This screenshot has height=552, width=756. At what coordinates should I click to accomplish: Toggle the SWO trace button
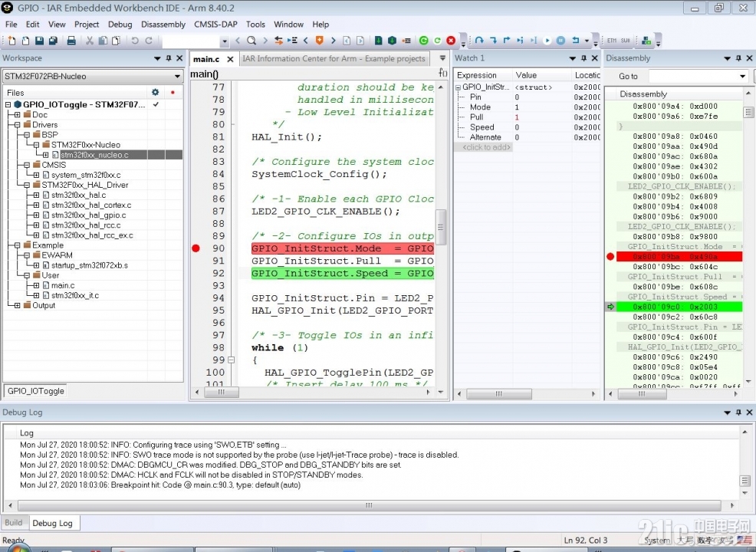[626, 41]
